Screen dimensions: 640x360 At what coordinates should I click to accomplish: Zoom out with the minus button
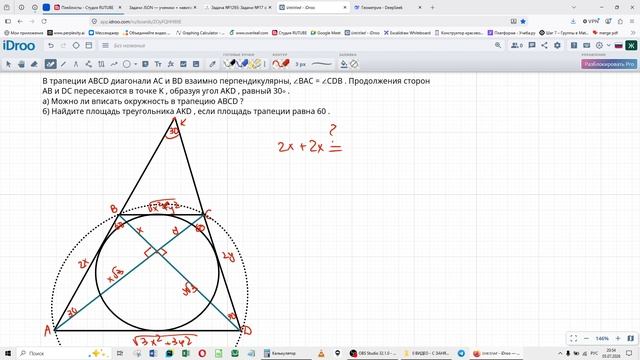(x=587, y=338)
